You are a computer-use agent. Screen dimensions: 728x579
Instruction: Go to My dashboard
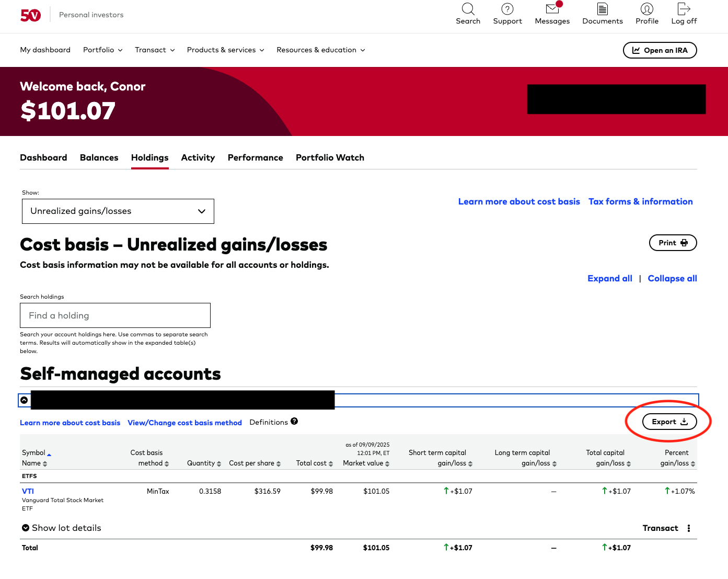tap(45, 50)
